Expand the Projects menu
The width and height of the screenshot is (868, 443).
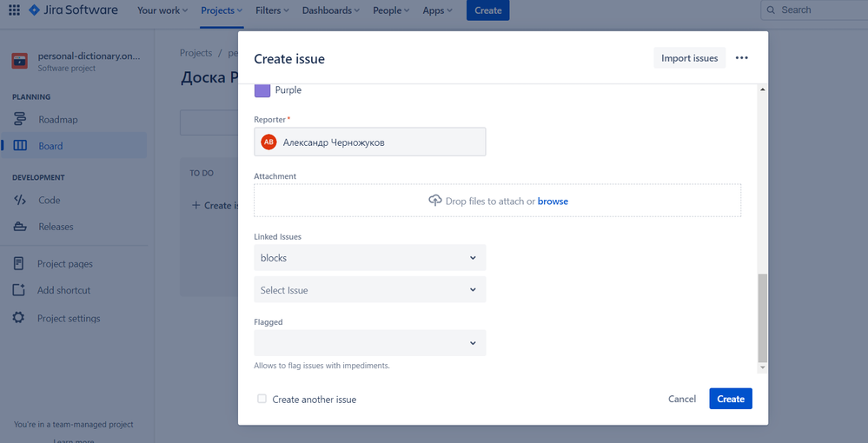click(222, 10)
